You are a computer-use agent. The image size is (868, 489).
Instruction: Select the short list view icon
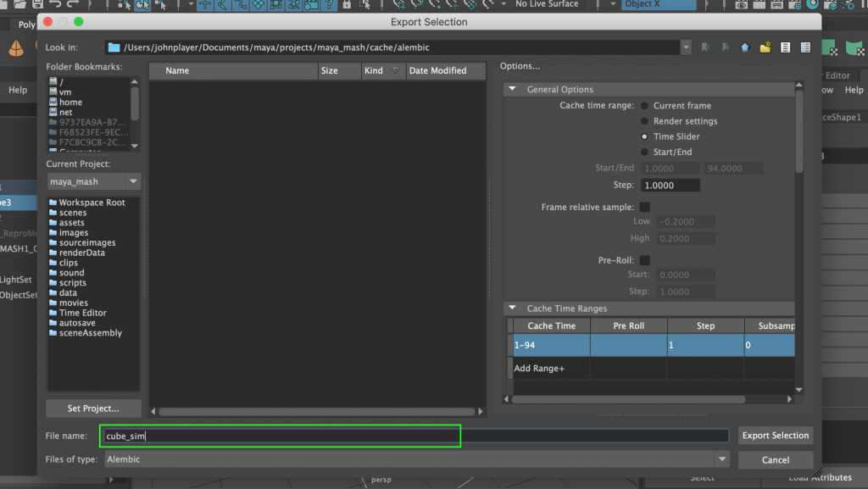pyautogui.click(x=785, y=47)
